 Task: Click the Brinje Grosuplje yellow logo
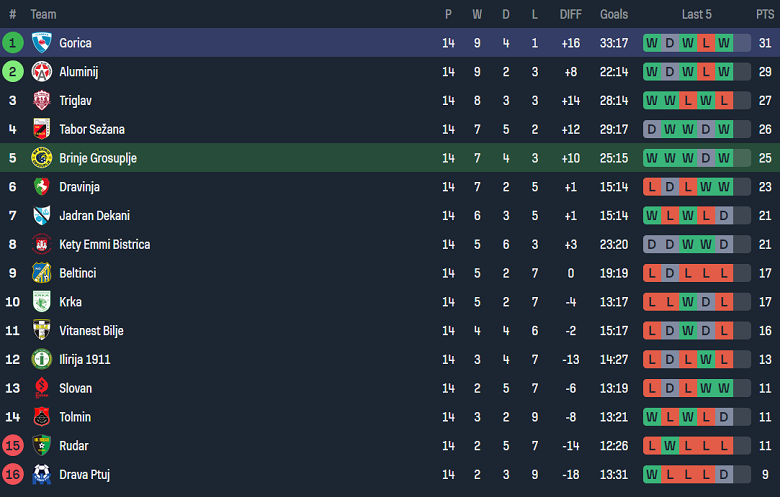coord(41,158)
